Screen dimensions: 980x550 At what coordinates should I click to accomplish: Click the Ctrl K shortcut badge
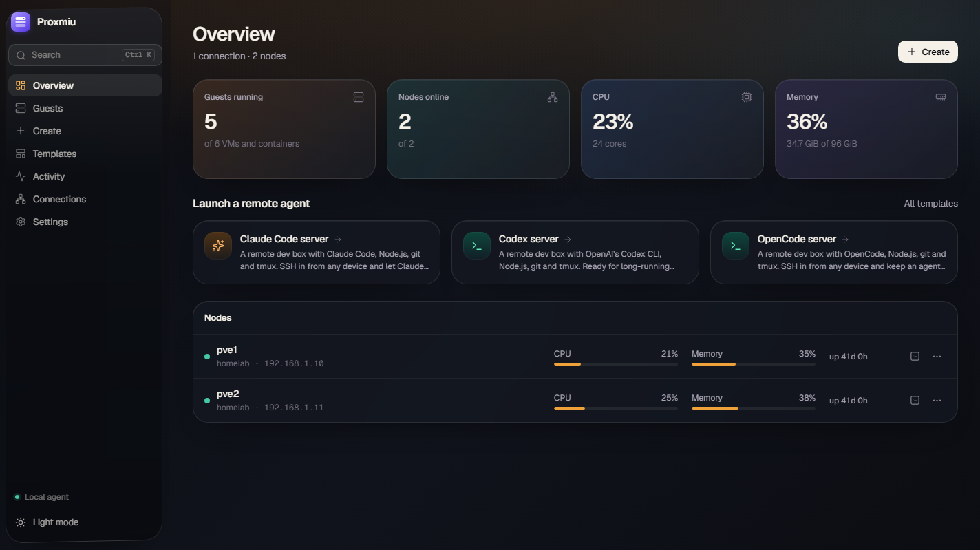(138, 55)
